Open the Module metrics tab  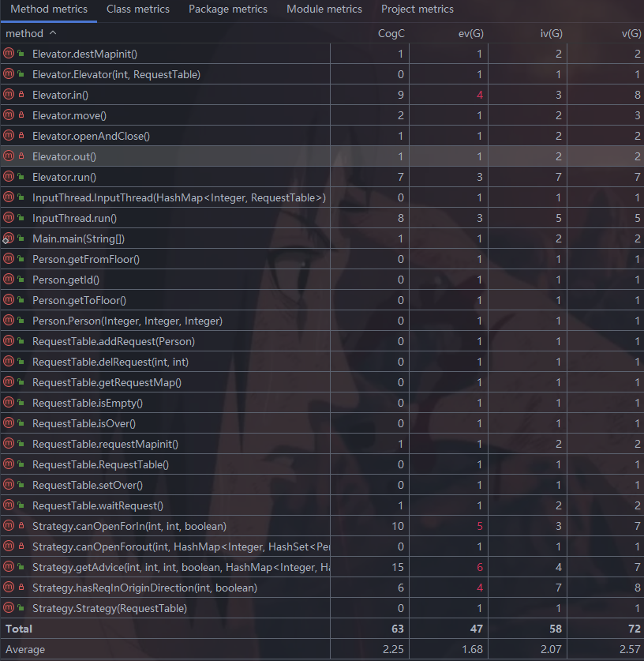(324, 9)
